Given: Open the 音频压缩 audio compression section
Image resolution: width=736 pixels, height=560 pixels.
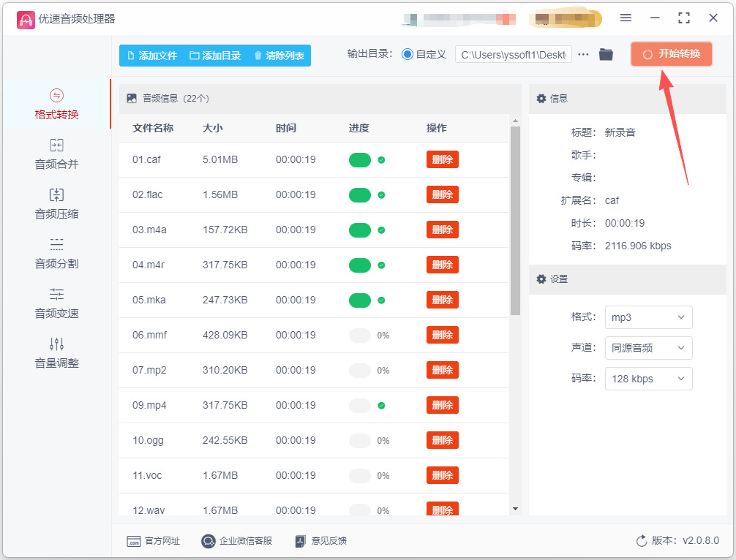Looking at the screenshot, I should (56, 204).
